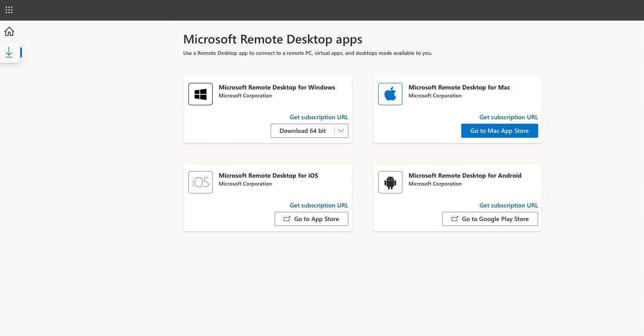Get subscription URL for iOS app
This screenshot has height=336, width=644.
318,205
